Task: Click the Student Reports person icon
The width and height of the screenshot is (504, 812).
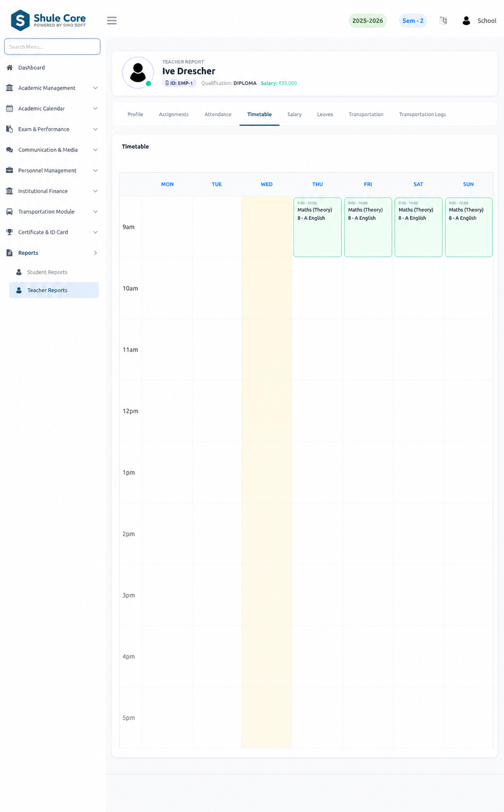Action: 19,272
